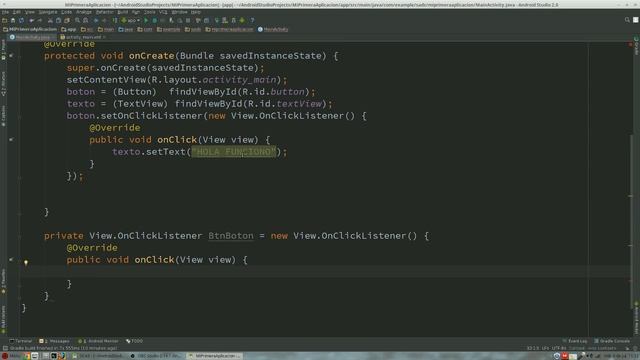This screenshot has height=360, width=640.
Task: Open the Gradle Console tool window
Action: tap(612, 341)
